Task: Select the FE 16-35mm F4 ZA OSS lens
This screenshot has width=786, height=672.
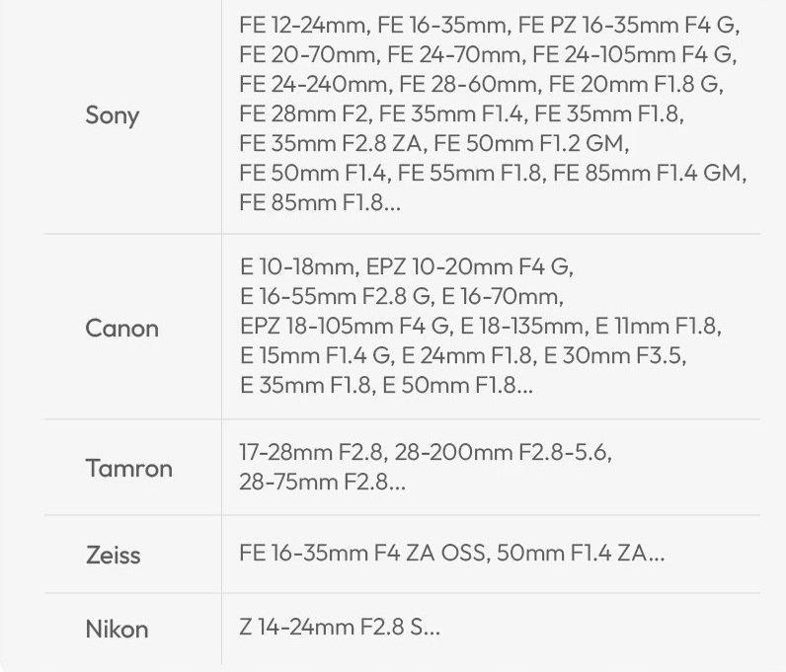Action: coord(363,553)
